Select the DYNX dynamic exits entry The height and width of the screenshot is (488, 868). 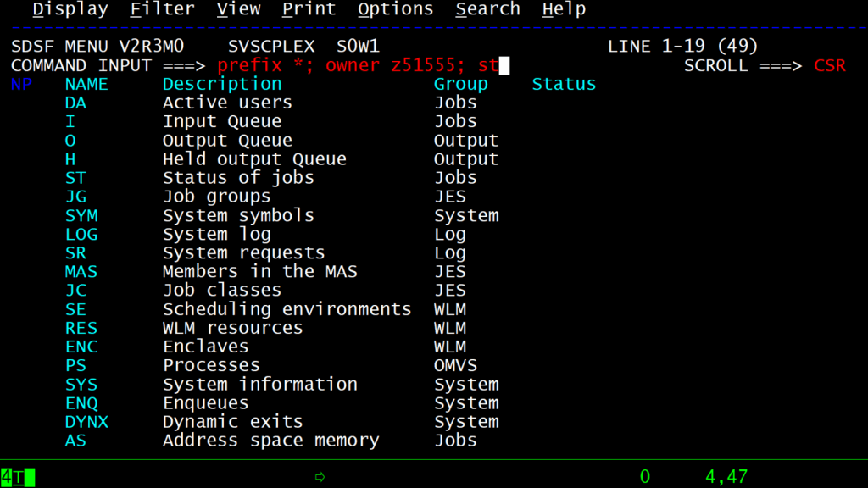coord(87,422)
